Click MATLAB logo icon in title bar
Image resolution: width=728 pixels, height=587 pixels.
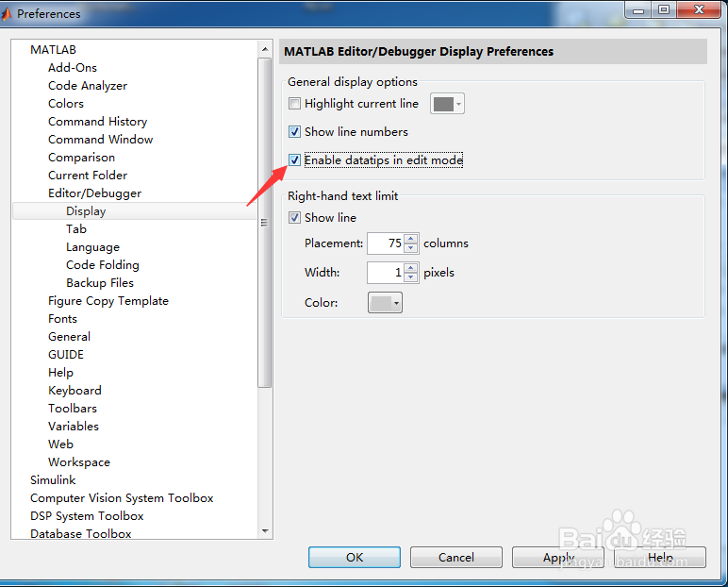7,14
